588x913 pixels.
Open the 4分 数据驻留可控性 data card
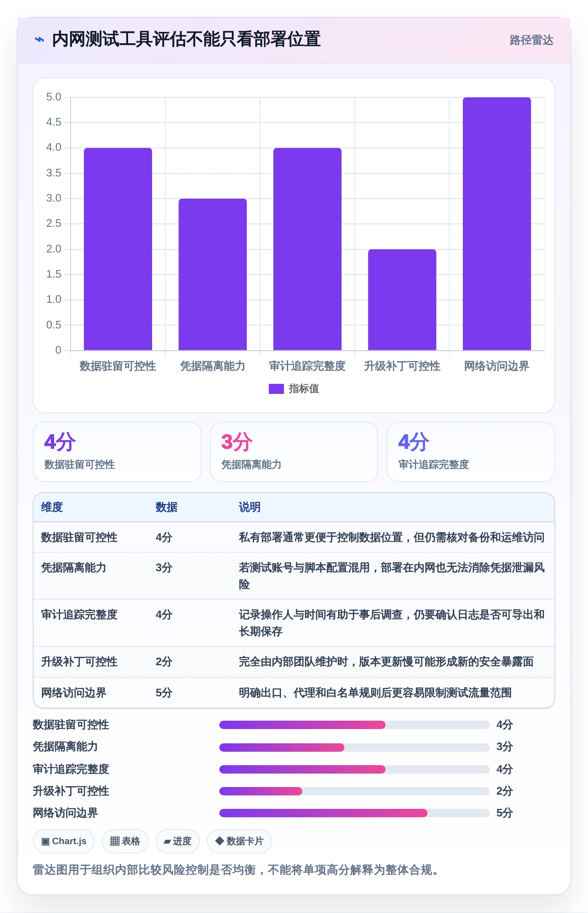click(117, 452)
